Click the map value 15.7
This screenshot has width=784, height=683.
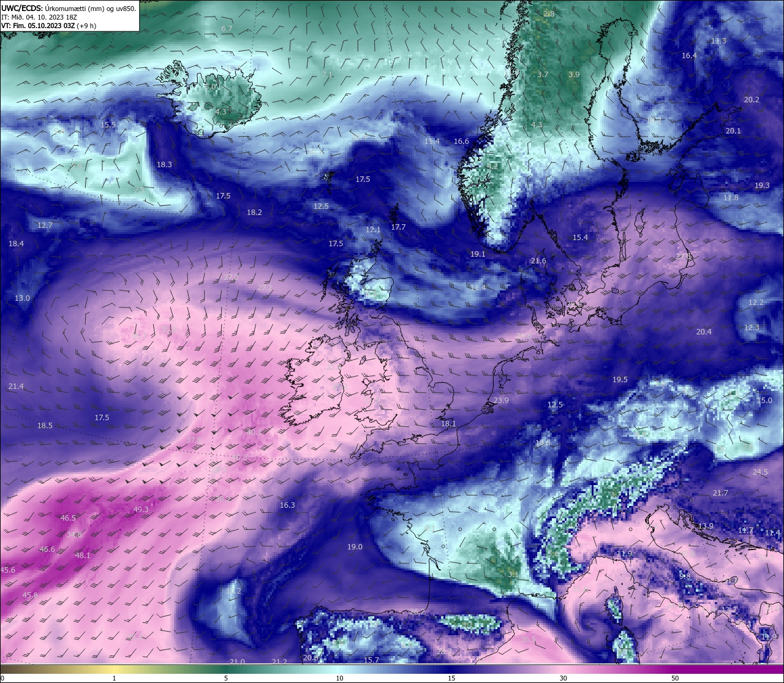371,660
